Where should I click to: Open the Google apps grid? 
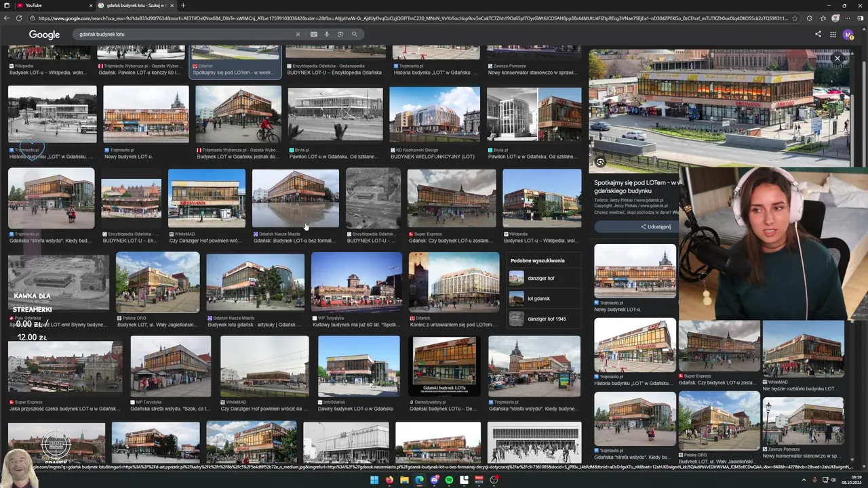833,35
